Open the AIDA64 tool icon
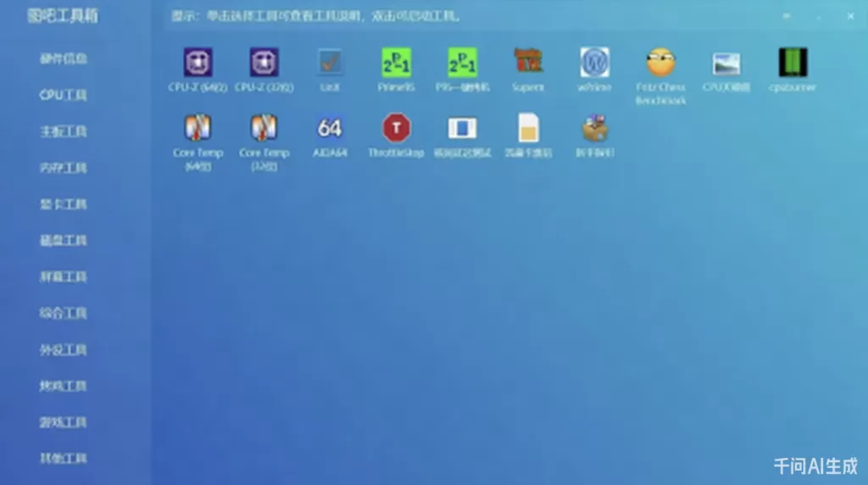Viewport: 868px width, 485px height. click(330, 129)
